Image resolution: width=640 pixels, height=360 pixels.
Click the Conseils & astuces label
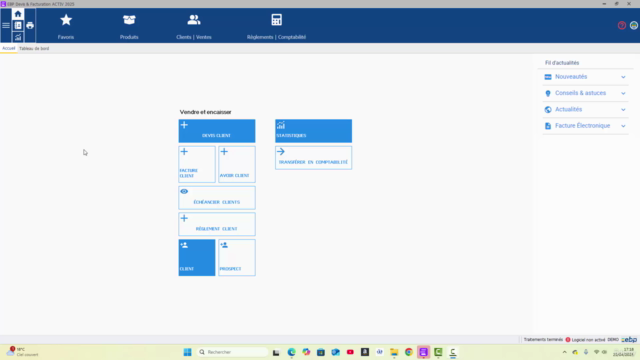tap(580, 93)
